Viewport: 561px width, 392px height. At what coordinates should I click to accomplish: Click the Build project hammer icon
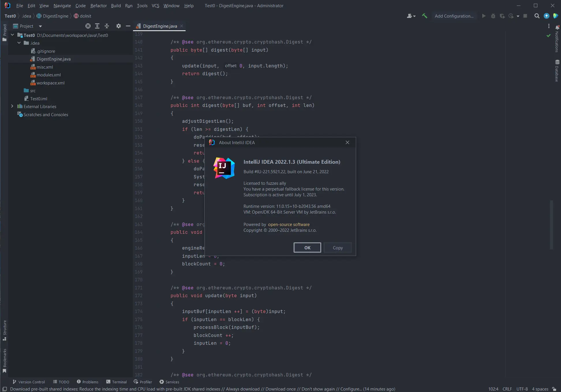[425, 16]
